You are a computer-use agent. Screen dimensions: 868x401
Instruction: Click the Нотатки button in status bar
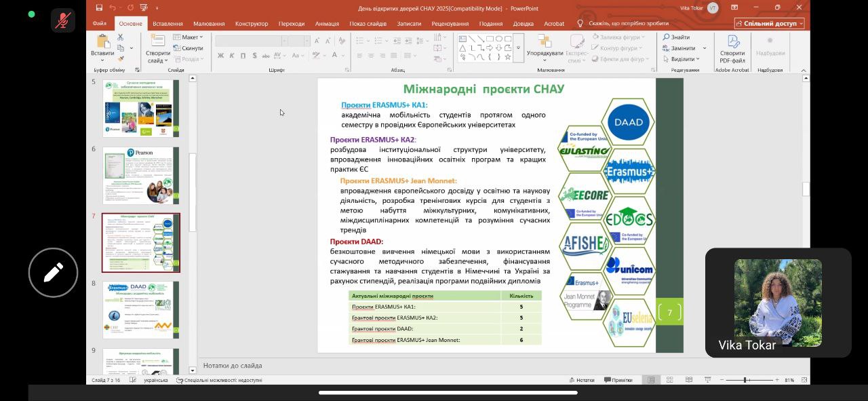point(581,380)
